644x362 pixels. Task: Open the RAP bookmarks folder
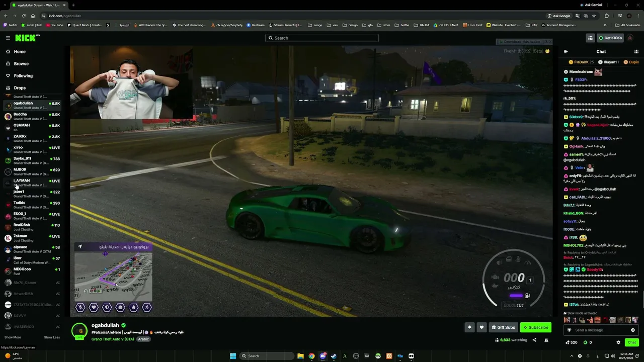point(531,25)
